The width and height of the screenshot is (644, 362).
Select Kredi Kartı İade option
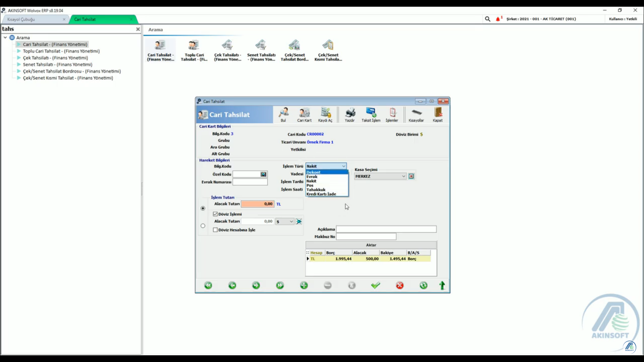(x=327, y=194)
